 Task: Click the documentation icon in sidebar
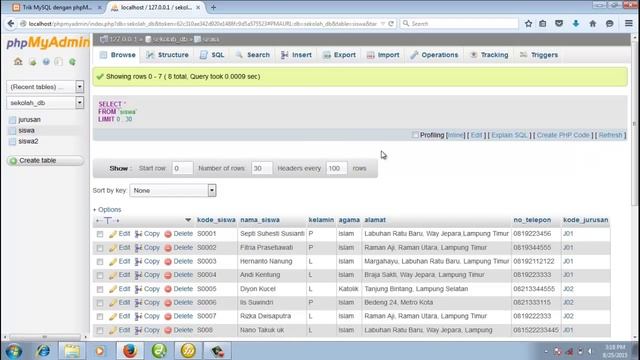pos(59,62)
